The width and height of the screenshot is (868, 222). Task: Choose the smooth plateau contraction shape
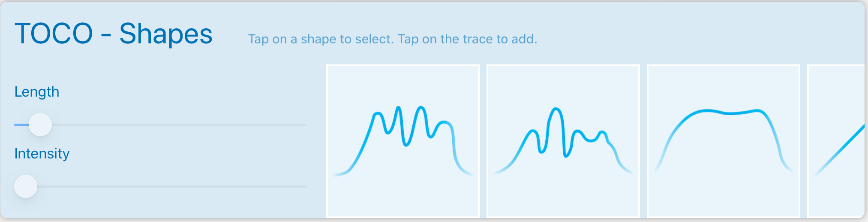(x=723, y=141)
